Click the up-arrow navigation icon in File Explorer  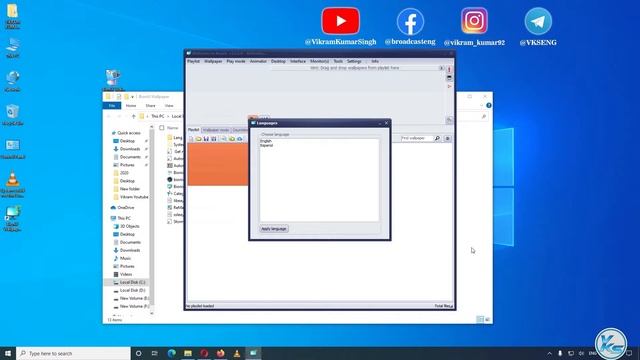133,116
